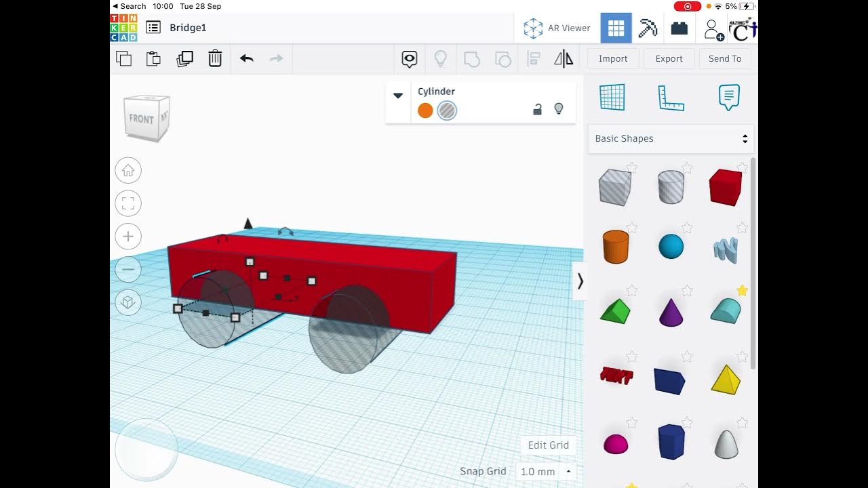Open the Tinkercad logo home
Screen dimensions: 868x488
click(x=123, y=28)
